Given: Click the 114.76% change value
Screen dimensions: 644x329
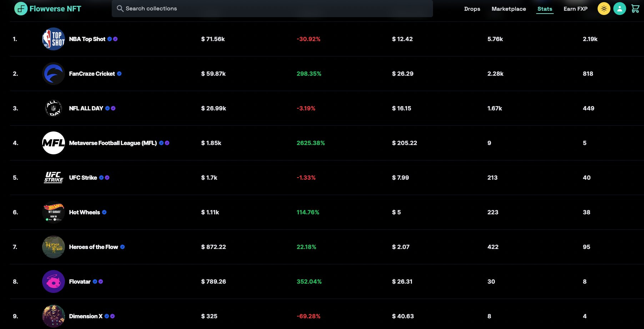Looking at the screenshot, I should [x=308, y=212].
